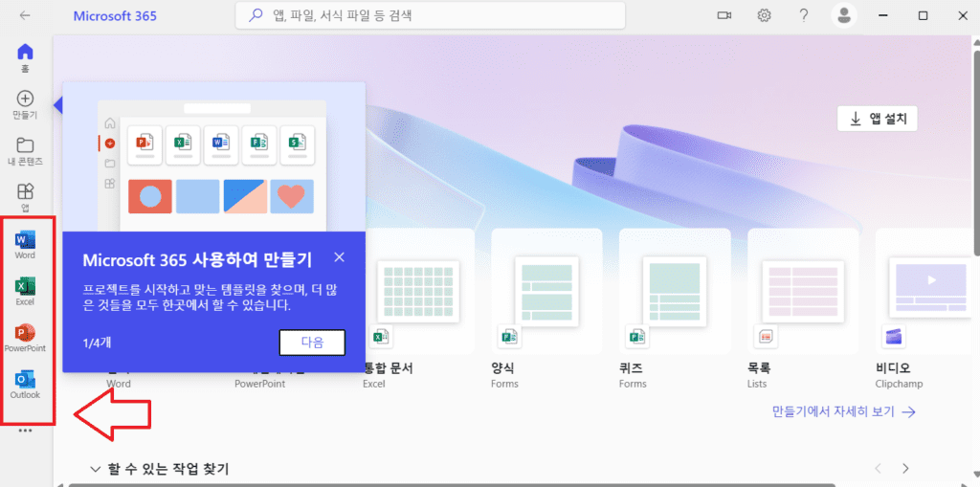980x487 pixels.
Task: Click the 1/4개 step counter text
Action: 97,343
